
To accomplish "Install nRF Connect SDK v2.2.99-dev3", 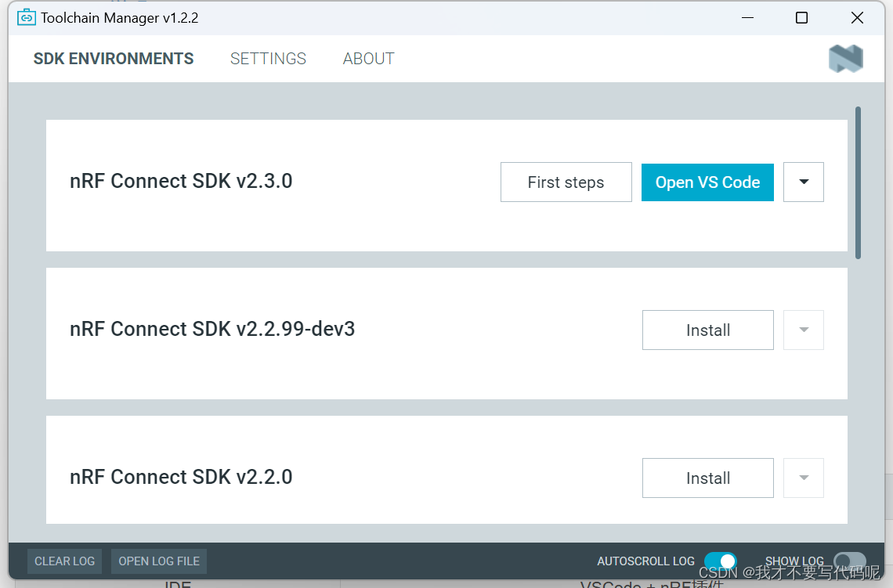I will (708, 330).
